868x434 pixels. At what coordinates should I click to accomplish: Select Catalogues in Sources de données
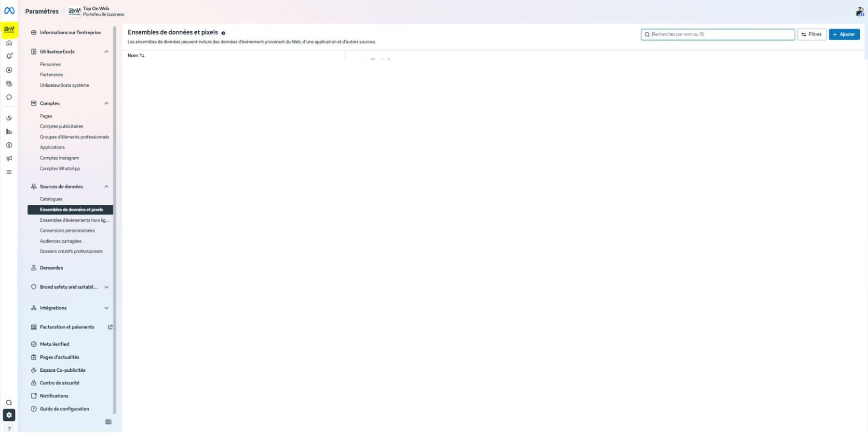[x=51, y=199]
